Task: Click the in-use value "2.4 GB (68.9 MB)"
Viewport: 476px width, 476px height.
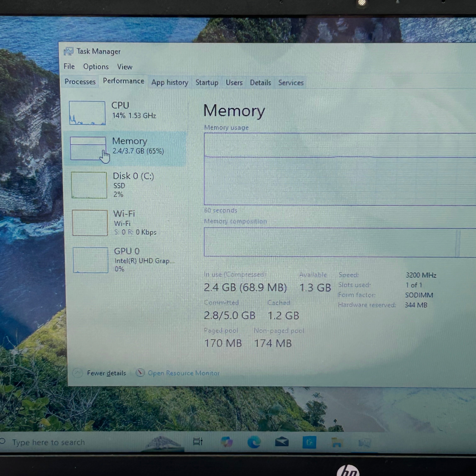Action: (245, 288)
